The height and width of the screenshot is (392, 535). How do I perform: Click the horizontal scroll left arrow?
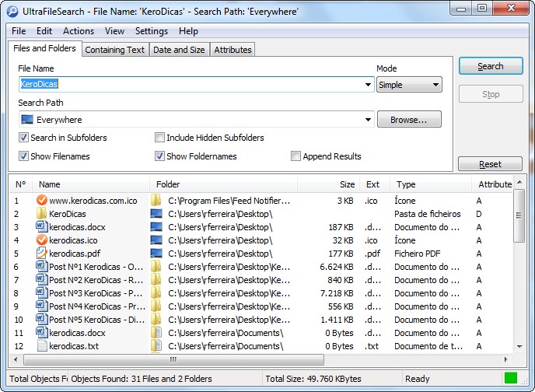[16, 359]
